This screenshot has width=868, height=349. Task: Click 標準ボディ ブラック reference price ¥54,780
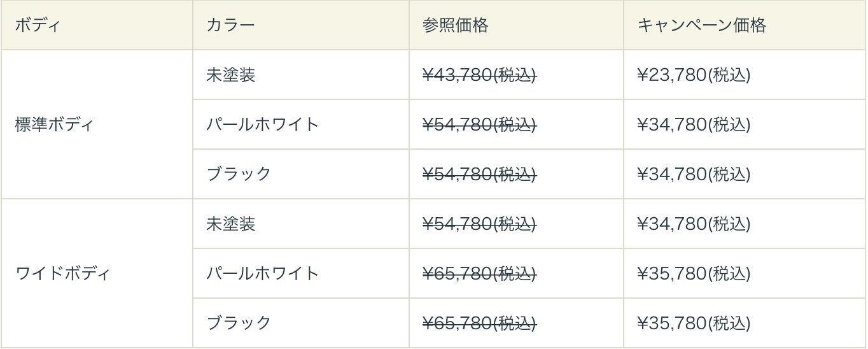pyautogui.click(x=479, y=174)
